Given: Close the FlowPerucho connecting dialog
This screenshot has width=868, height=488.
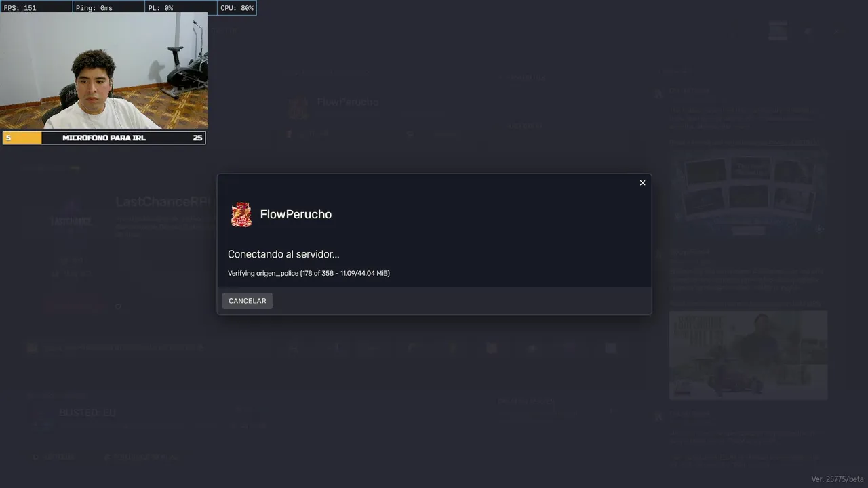Looking at the screenshot, I should (x=642, y=183).
